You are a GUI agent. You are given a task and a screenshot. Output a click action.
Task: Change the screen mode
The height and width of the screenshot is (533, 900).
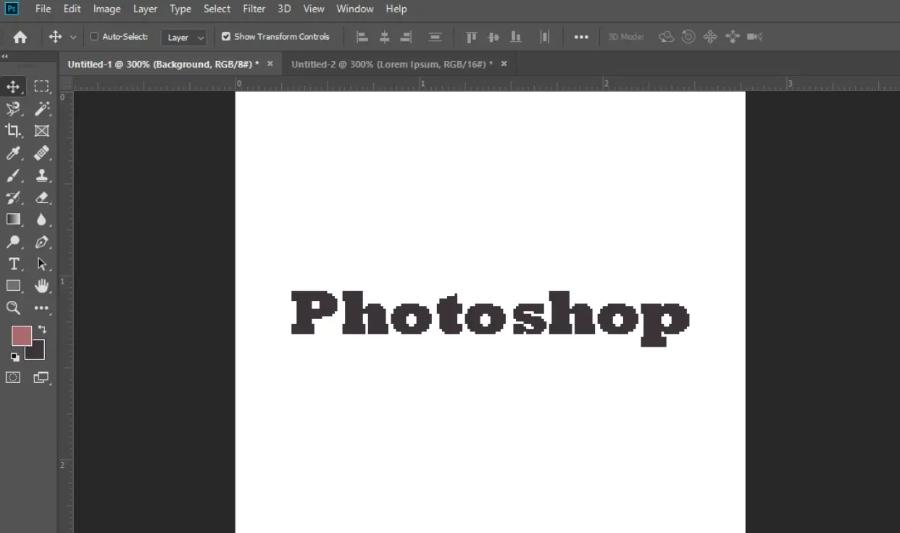pyautogui.click(x=41, y=378)
